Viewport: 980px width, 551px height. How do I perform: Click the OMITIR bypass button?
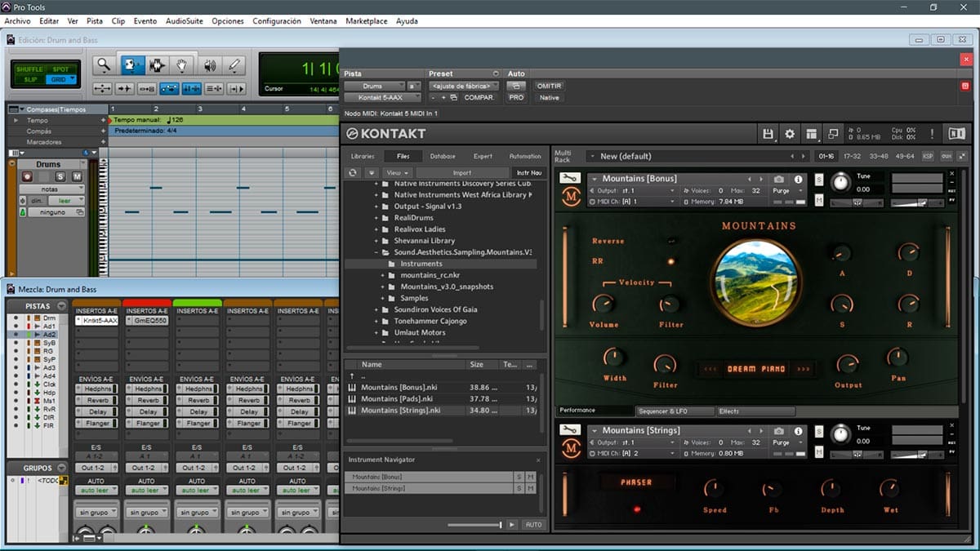(549, 86)
